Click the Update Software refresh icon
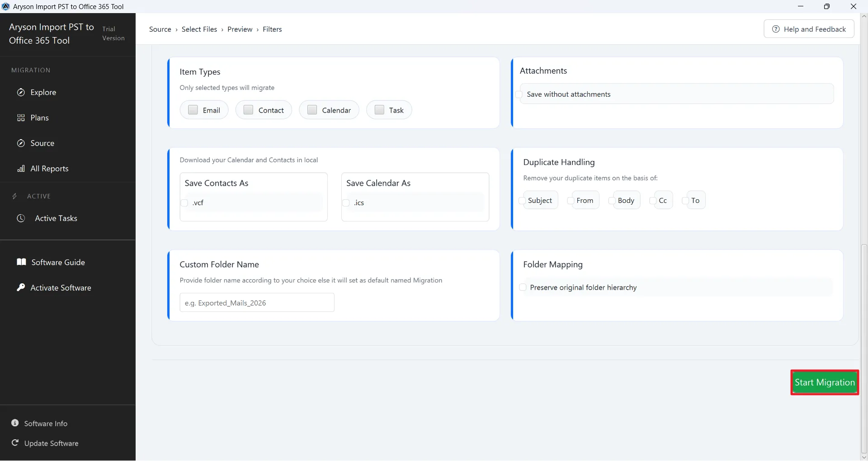 [15, 443]
